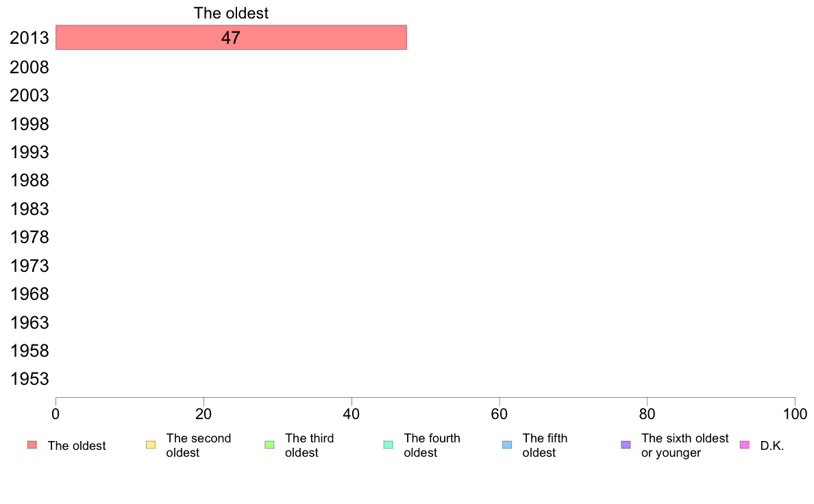The width and height of the screenshot is (814, 504).
Task: Click 'The oldest' heading above the bar
Action: 231,13
